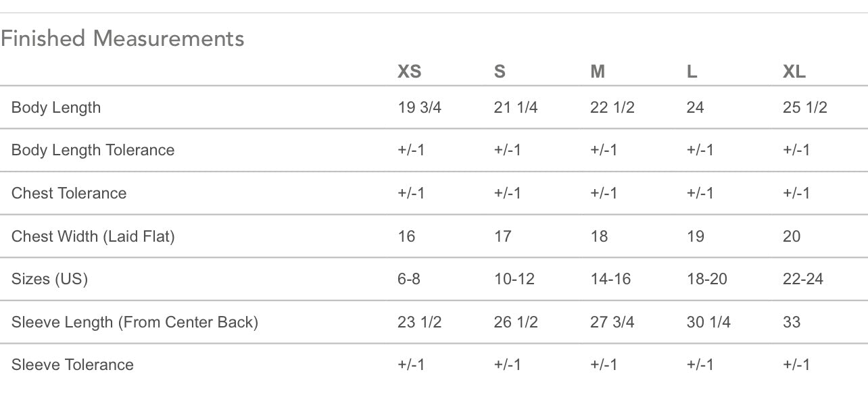
Task: Click the Chest Width (Laid Flat) label
Action: [93, 236]
